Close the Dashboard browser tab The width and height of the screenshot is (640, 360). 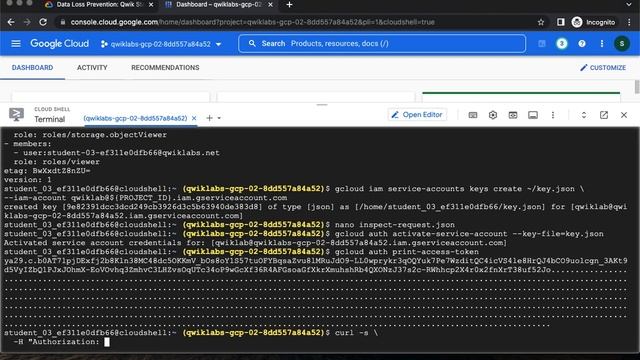tap(270, 5)
